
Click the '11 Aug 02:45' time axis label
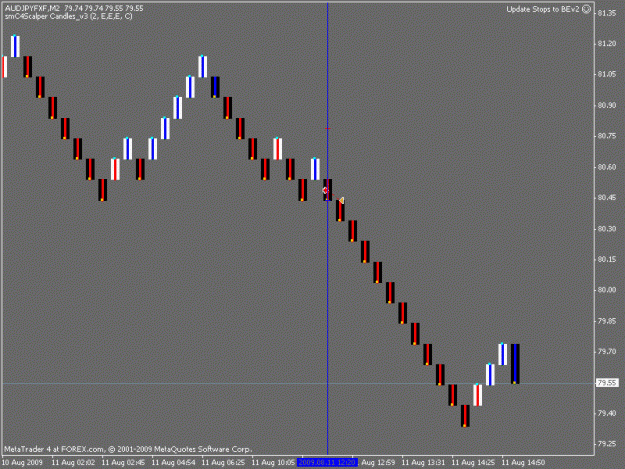click(x=123, y=463)
